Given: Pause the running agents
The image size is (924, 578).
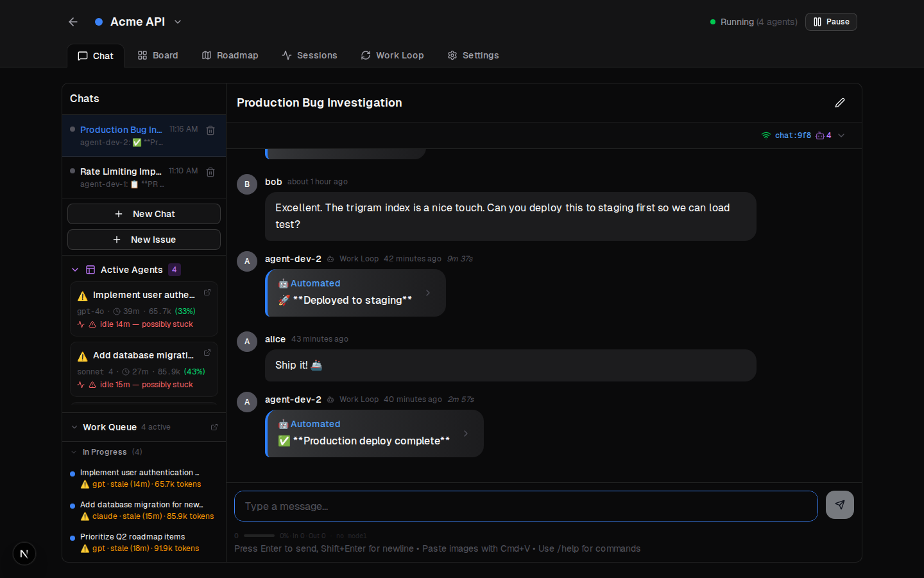Looking at the screenshot, I should click(x=830, y=21).
